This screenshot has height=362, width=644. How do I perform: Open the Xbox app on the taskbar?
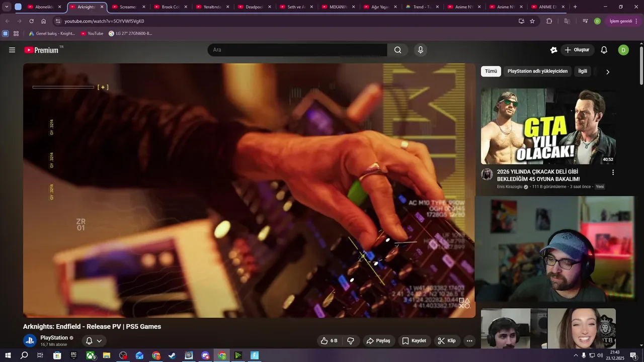click(90, 355)
